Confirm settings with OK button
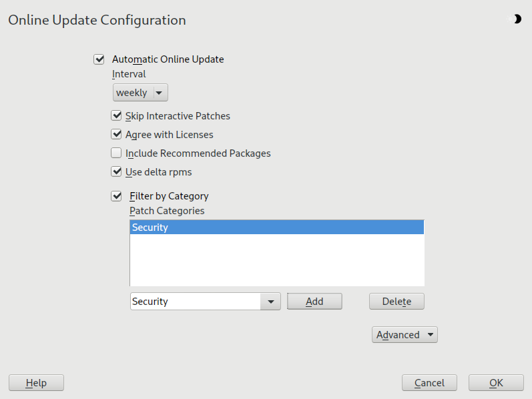The image size is (532, 399). 496,383
